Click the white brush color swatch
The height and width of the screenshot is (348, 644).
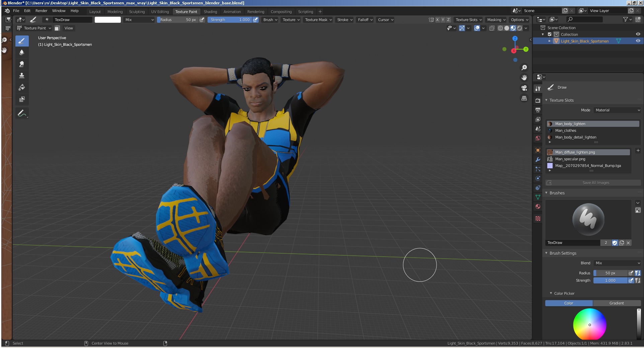(108, 20)
